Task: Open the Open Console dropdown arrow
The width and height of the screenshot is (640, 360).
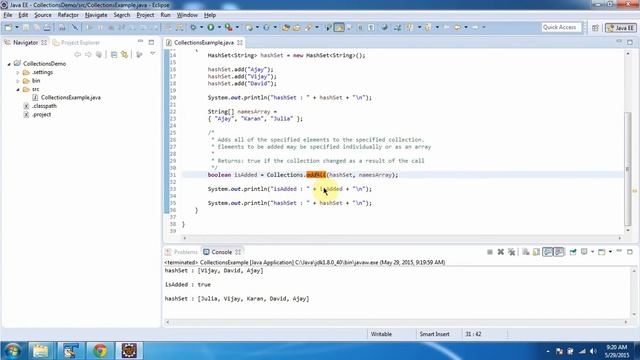Action: pos(610,252)
